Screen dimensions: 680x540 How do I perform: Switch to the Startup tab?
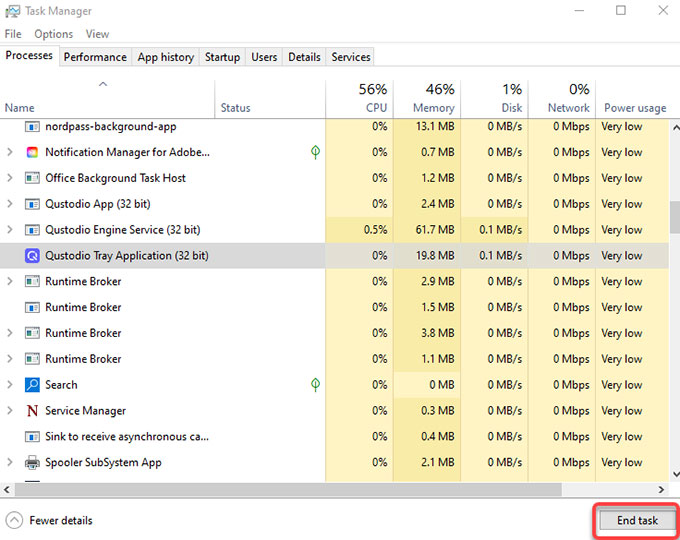[222, 57]
